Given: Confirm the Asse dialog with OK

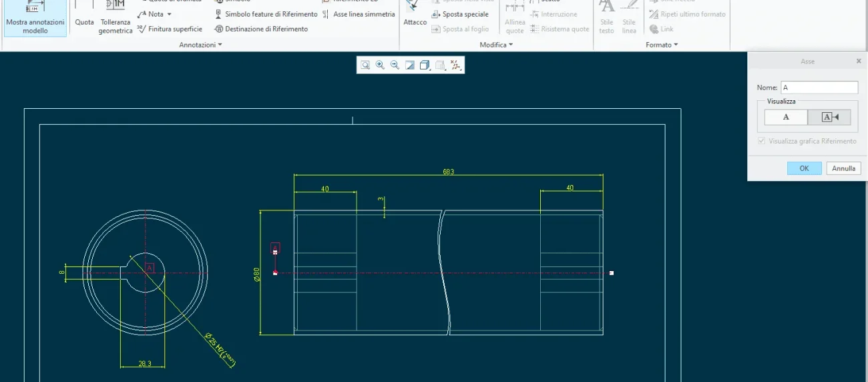Looking at the screenshot, I should (804, 168).
